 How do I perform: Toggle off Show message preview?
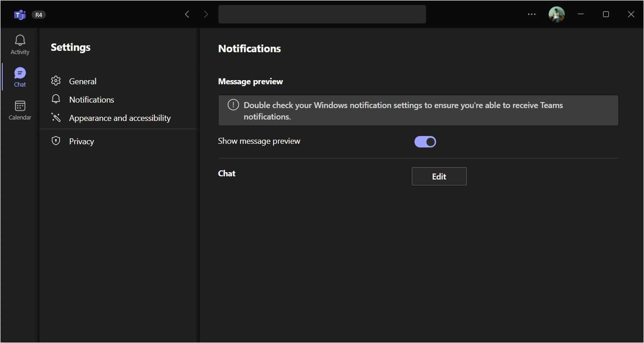coord(425,142)
